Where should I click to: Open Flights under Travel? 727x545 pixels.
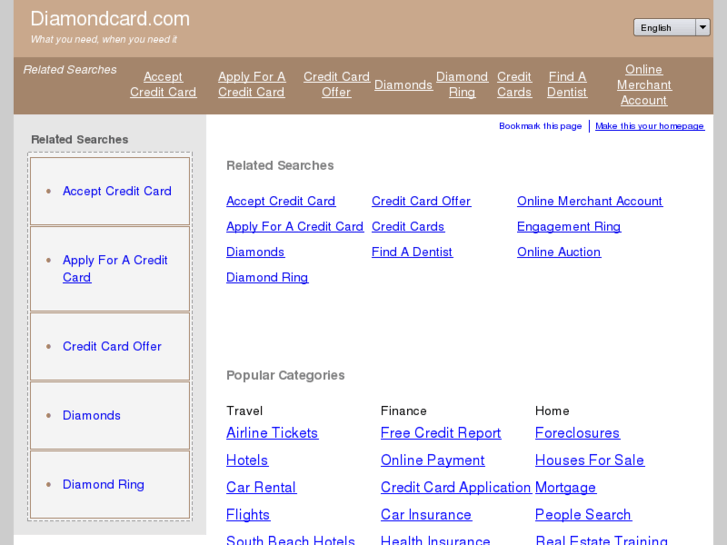248,515
